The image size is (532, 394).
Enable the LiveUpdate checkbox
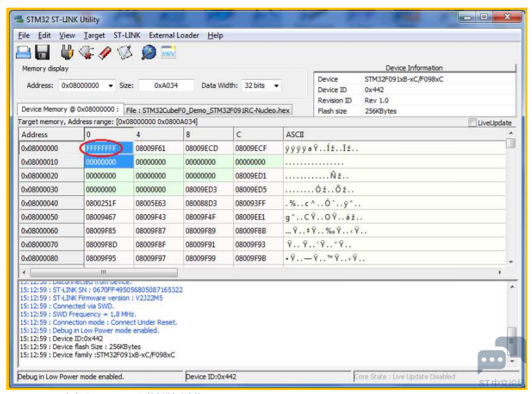tap(472, 123)
